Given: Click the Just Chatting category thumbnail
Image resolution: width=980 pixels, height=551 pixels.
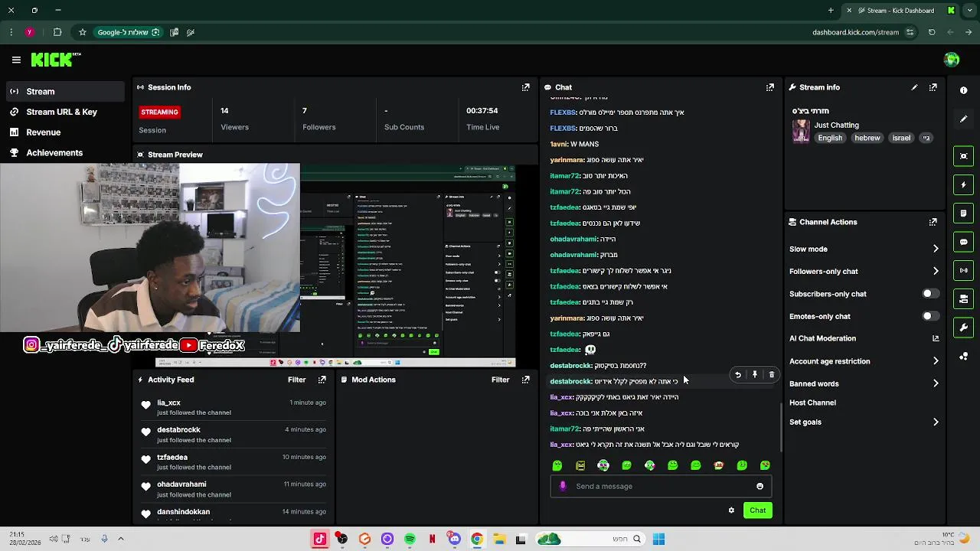Looking at the screenshot, I should point(801,131).
